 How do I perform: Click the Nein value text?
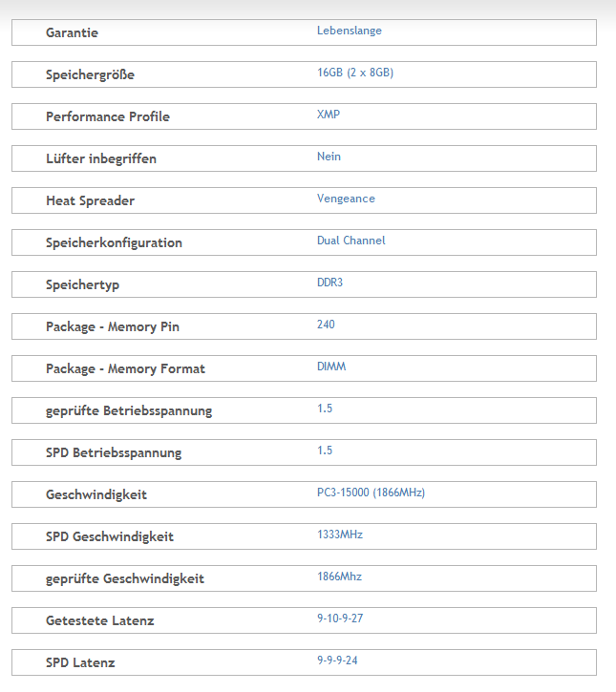click(329, 157)
